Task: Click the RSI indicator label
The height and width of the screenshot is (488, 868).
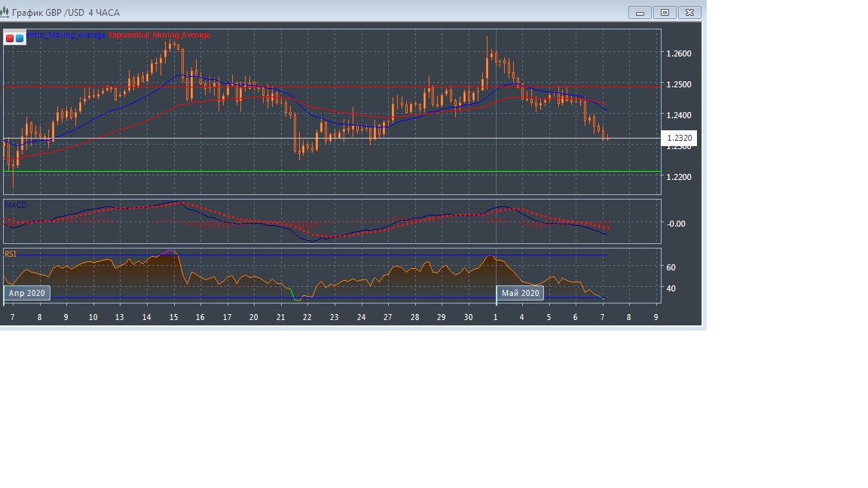Action: [11, 255]
